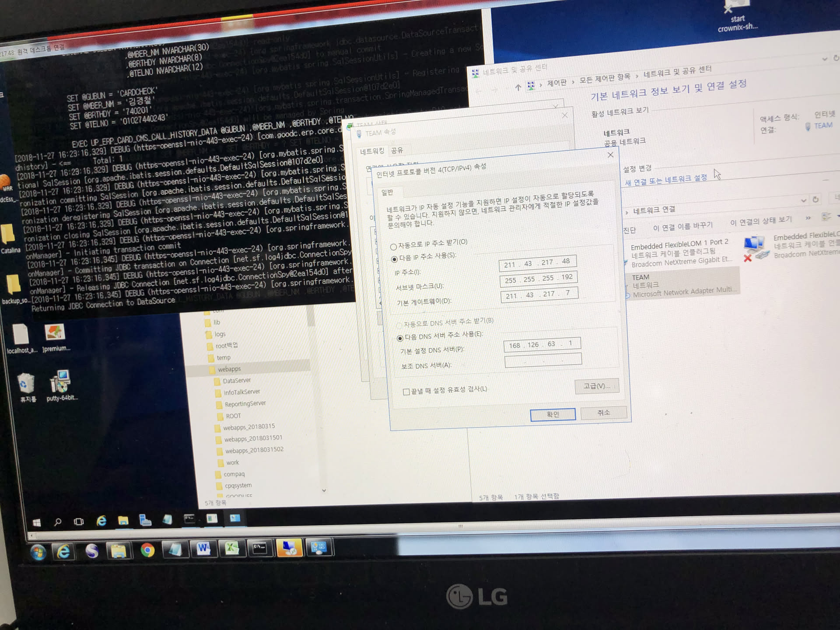Open Google Chrome in the outer taskbar
The width and height of the screenshot is (840, 630).
point(147,550)
